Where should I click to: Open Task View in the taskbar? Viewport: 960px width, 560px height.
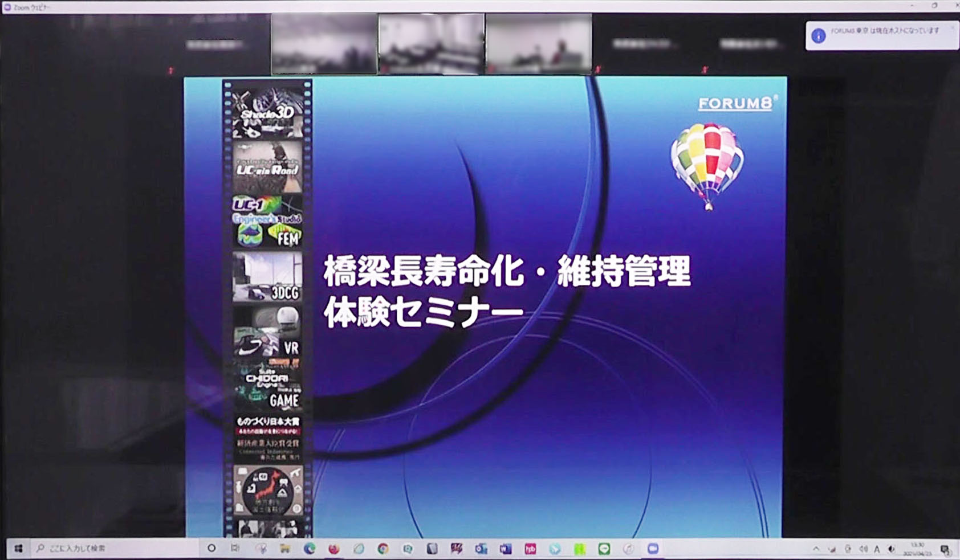pyautogui.click(x=235, y=548)
